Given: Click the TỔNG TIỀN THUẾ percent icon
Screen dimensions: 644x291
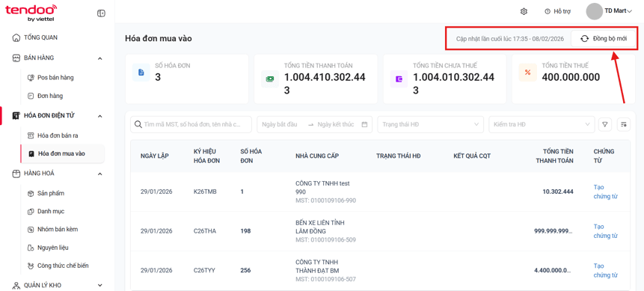Looking at the screenshot, I should (528, 73).
